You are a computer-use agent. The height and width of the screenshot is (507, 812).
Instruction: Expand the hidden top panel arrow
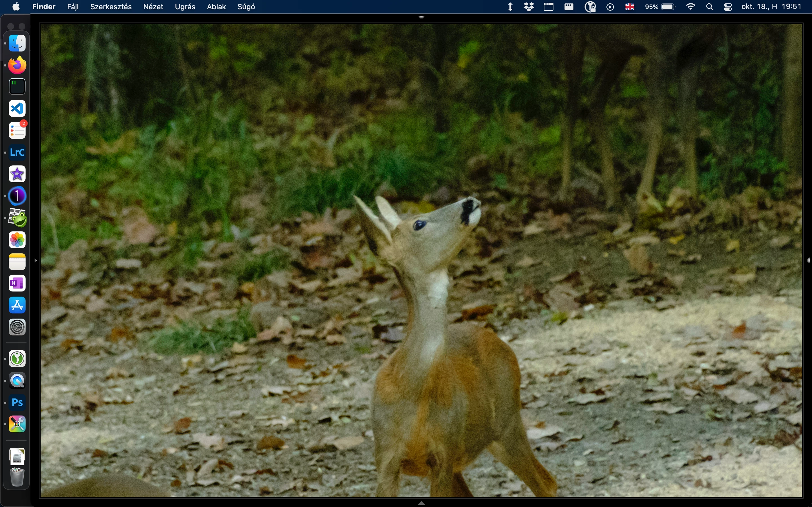(x=422, y=18)
